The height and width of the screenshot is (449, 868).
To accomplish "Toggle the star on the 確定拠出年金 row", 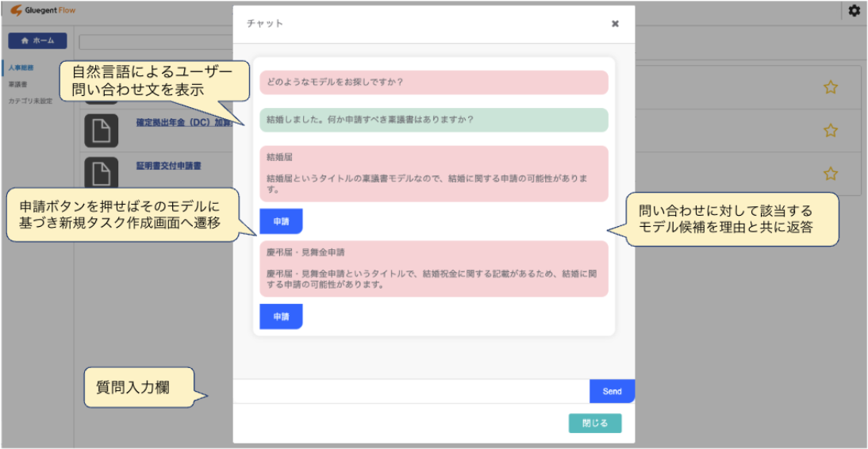I will [830, 130].
